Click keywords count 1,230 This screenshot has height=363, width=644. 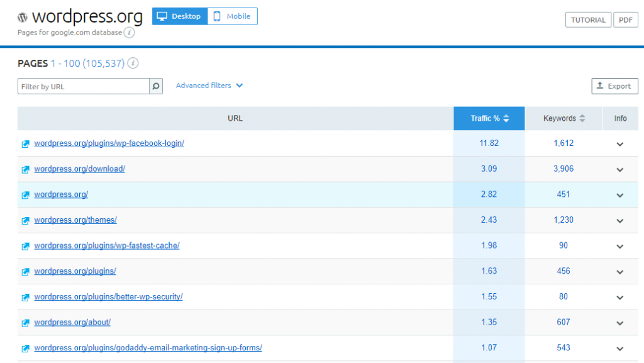[563, 220]
